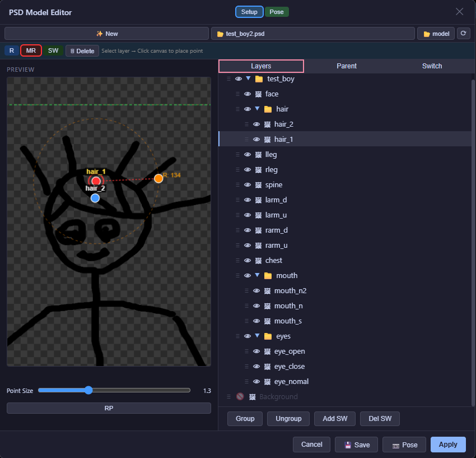
Task: Collapse the hair group triangle
Action: coord(258,109)
